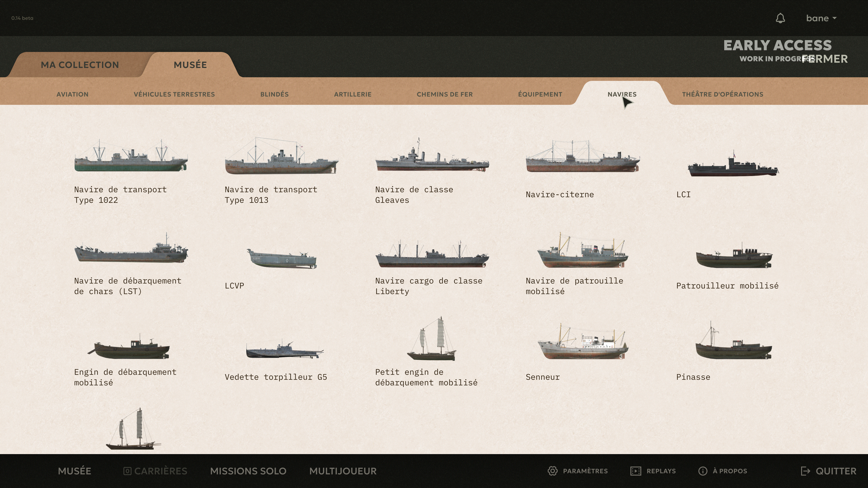Click the Vedette torpilleur G5 label
Image resolution: width=868 pixels, height=488 pixels.
point(276,377)
